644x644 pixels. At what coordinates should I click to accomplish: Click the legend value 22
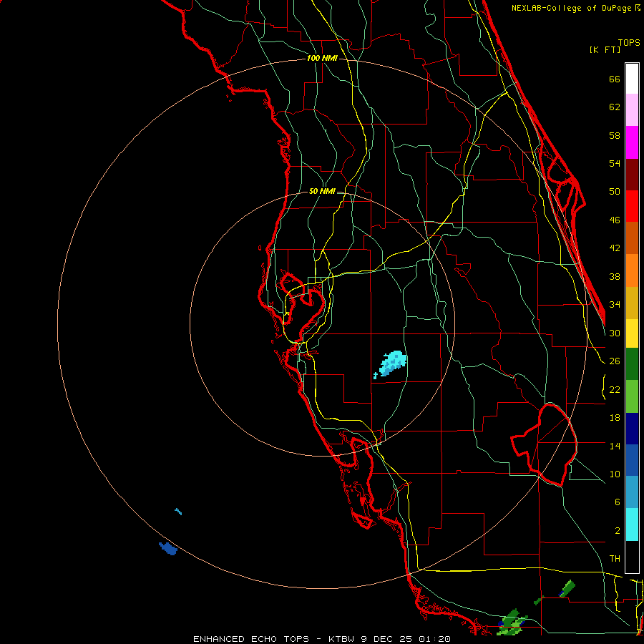[x=615, y=389]
